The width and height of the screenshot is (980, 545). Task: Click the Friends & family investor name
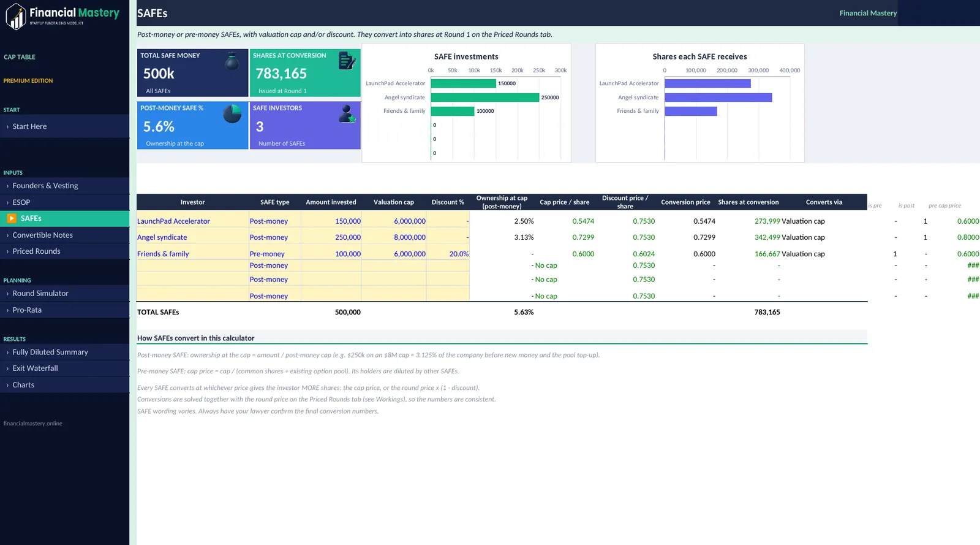click(x=163, y=254)
